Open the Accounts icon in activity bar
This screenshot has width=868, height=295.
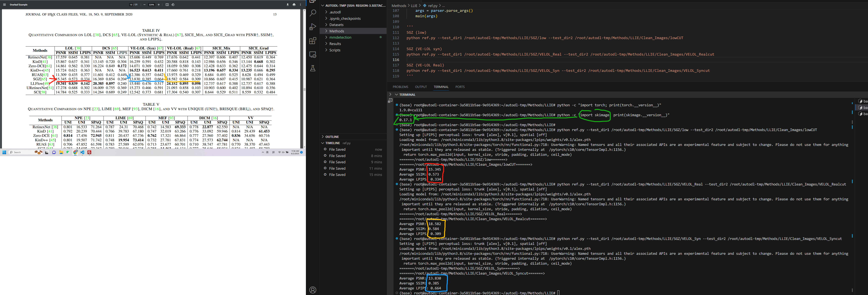(x=313, y=290)
